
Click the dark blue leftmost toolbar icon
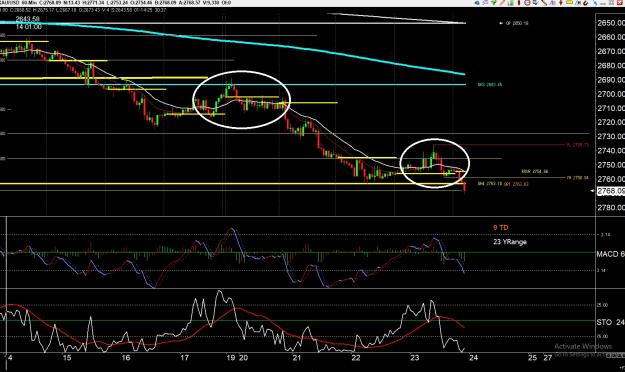tap(477, 2)
